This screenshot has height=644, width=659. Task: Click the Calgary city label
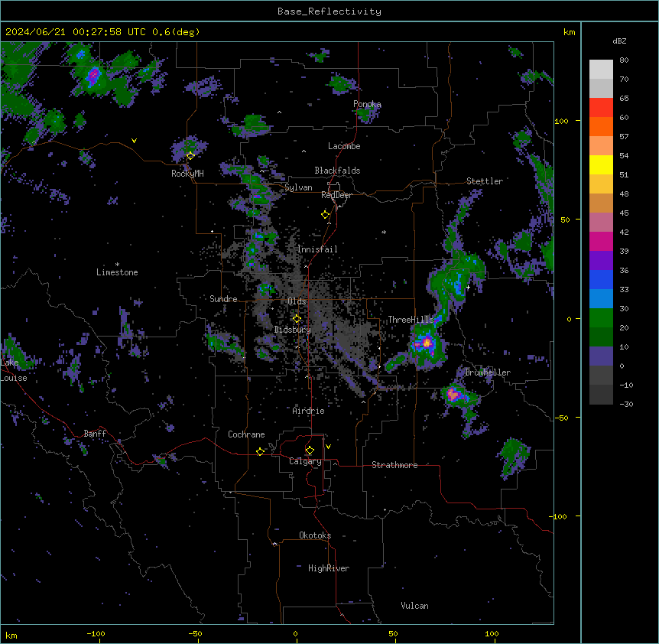coord(305,461)
